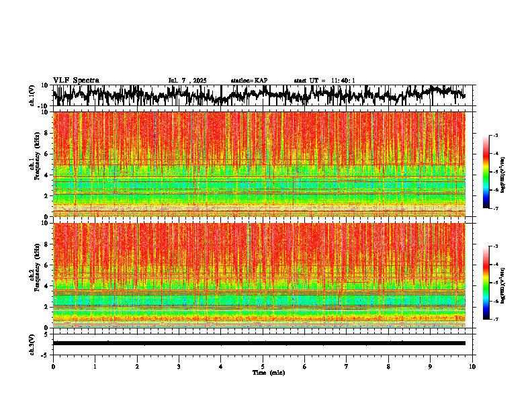Screen dimensions: 532x411
Task: Click the "Time (min)" x-axis label
Action: (269, 373)
